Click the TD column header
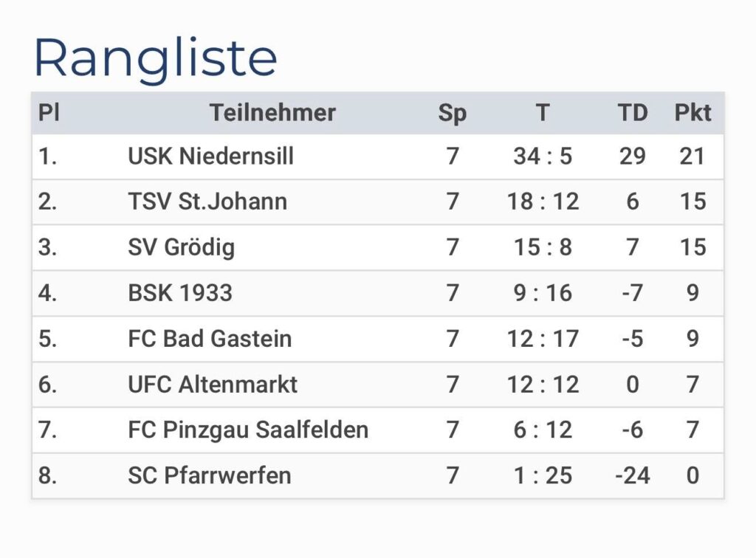 (633, 113)
